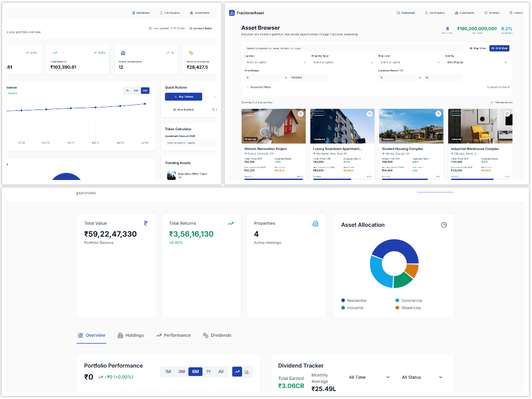Favorite the Student Housing Complex heart icon

click(x=438, y=114)
